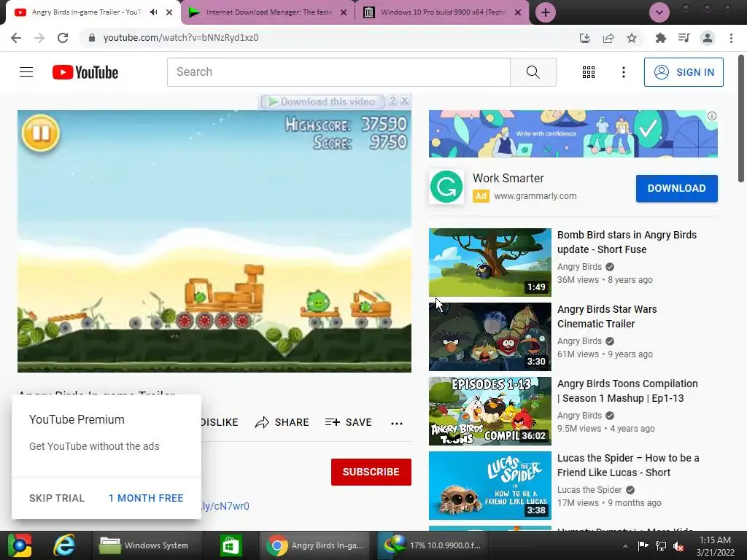Open more actions ellipsis under the video
Image resolution: width=747 pixels, height=560 pixels.
click(396, 423)
